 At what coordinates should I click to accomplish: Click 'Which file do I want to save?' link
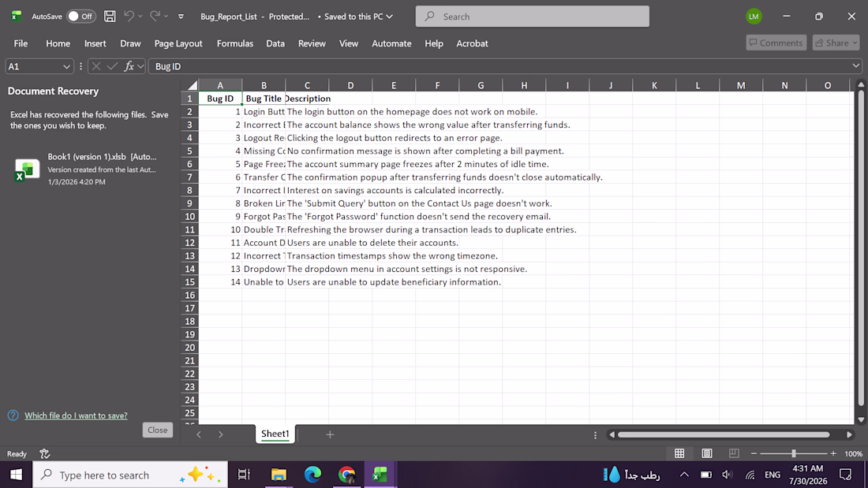tap(76, 415)
